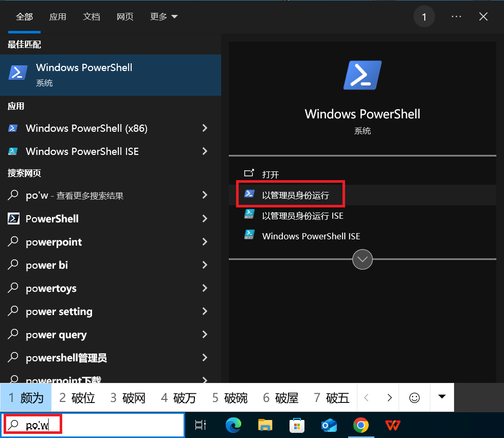
Task: Expand more actions with circular chevron
Action: (x=362, y=259)
